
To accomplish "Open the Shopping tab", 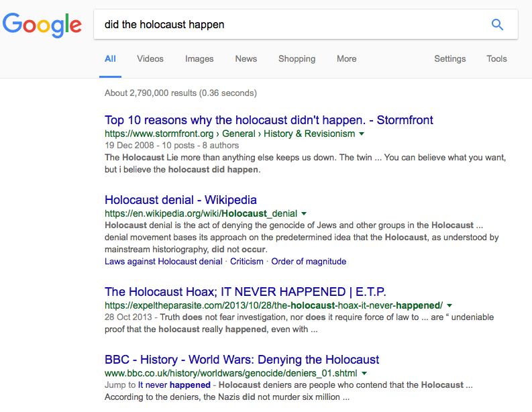I will tap(297, 58).
